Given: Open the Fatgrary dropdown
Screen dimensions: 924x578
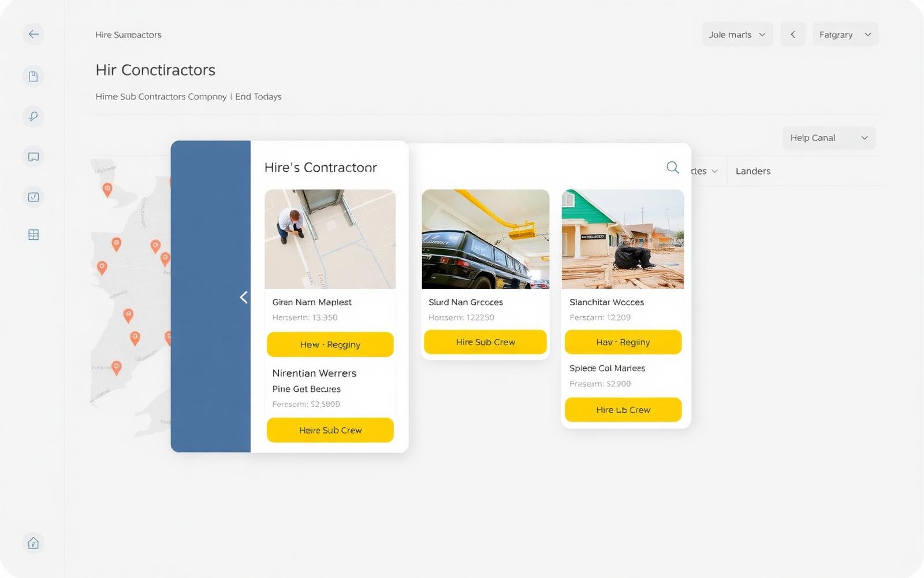Looking at the screenshot, I should click(845, 34).
